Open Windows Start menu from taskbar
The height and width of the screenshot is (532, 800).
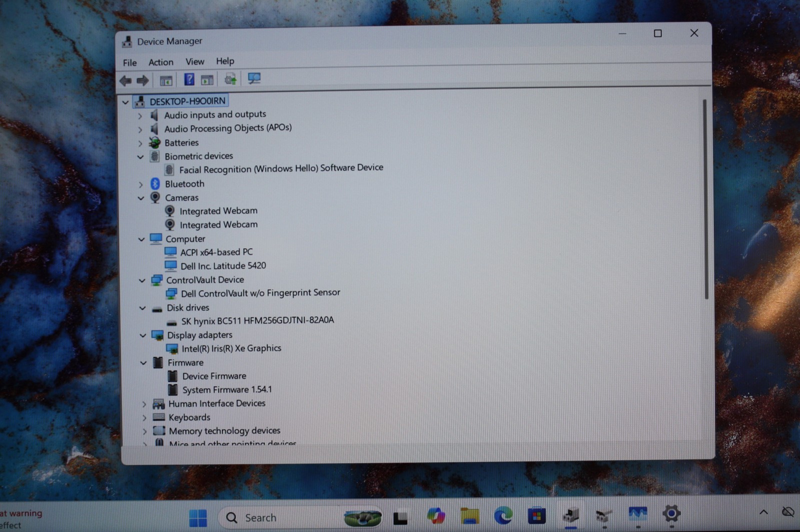pyautogui.click(x=198, y=518)
